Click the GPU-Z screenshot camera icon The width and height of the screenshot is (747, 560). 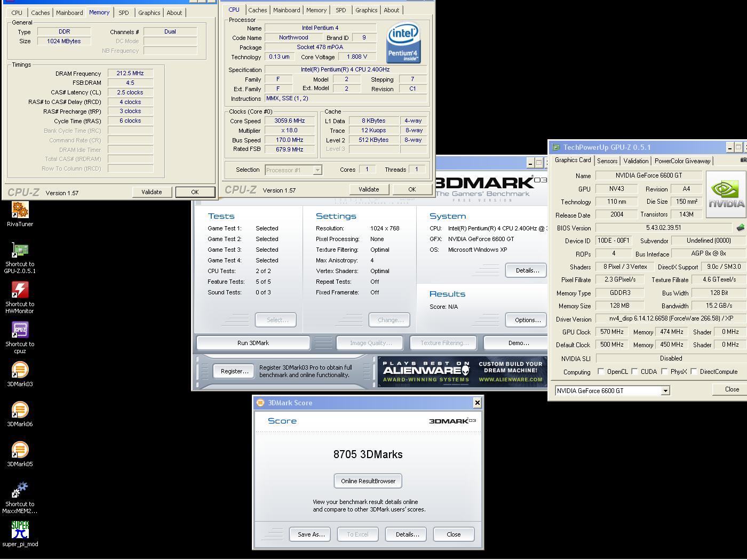point(744,160)
